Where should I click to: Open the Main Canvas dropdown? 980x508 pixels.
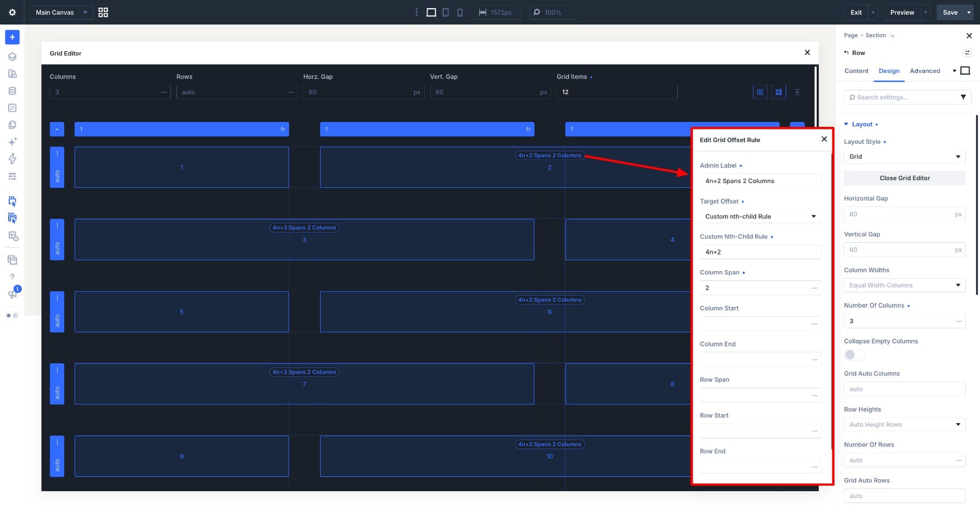click(x=61, y=12)
